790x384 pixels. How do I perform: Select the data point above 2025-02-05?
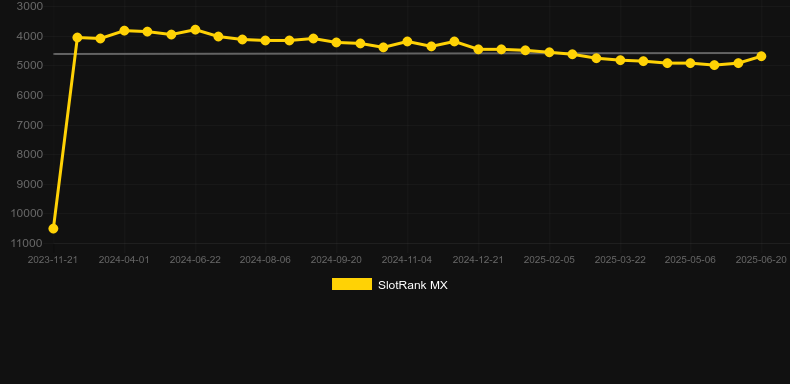[x=549, y=52]
